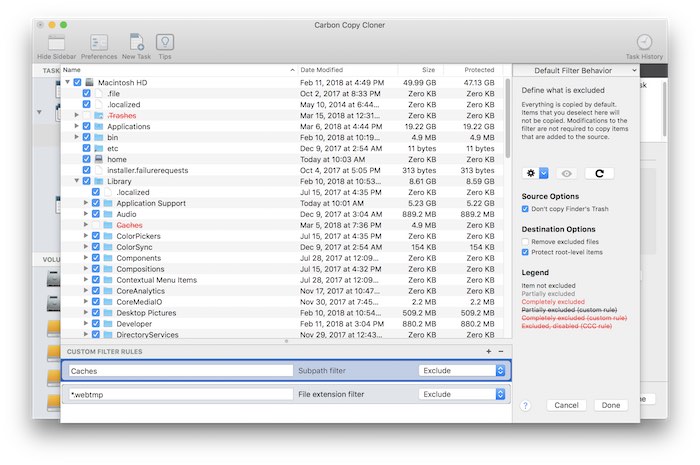Screen dimensions: 700x465
Task: Uncheck the Library folder checkbox
Action: coord(87,181)
